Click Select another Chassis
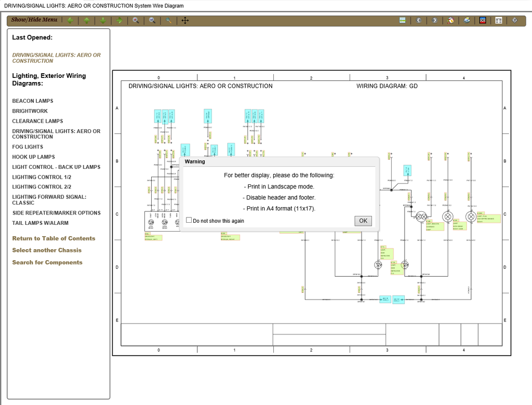Screen dimensions: 532x405 pos(47,250)
